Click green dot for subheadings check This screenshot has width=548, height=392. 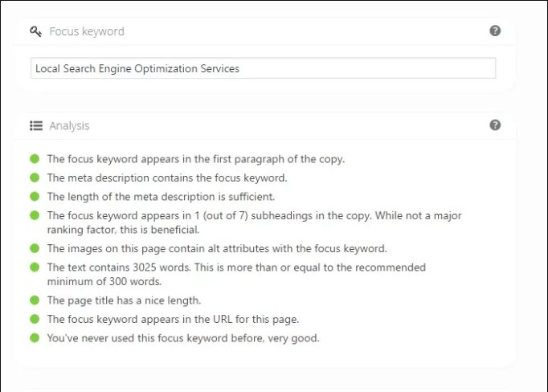click(x=35, y=215)
